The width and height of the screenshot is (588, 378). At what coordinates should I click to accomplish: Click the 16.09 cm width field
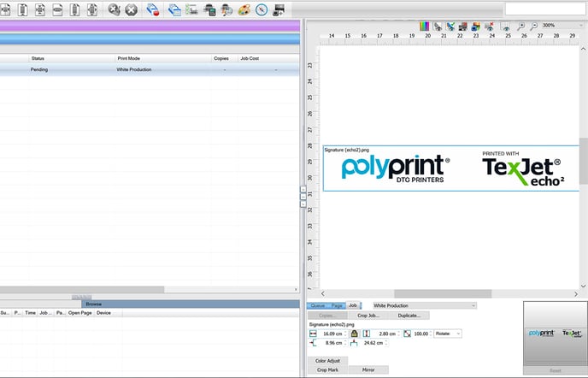point(332,334)
